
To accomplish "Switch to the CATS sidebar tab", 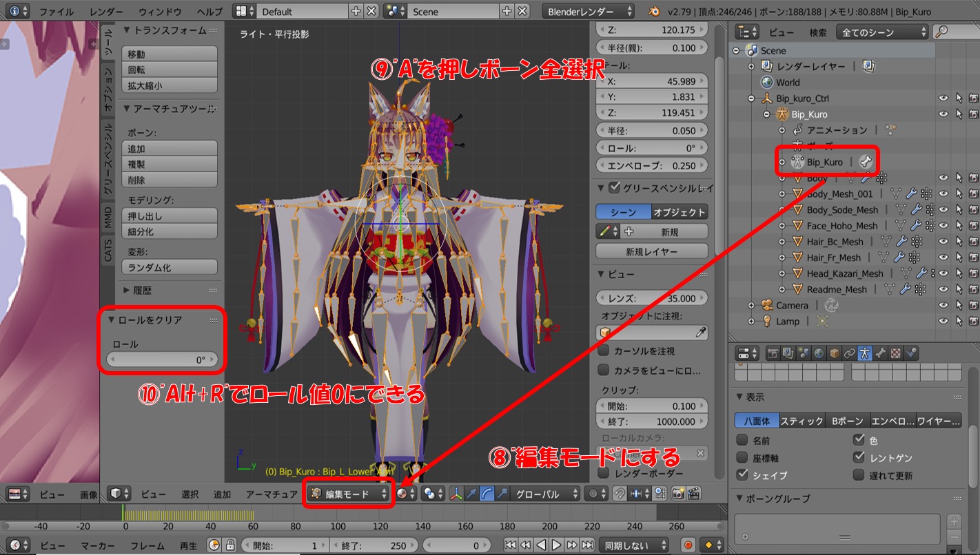I will (108, 247).
